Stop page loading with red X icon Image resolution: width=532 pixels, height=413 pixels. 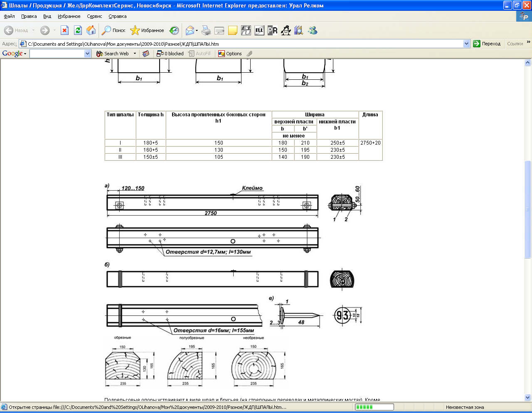[x=64, y=30]
